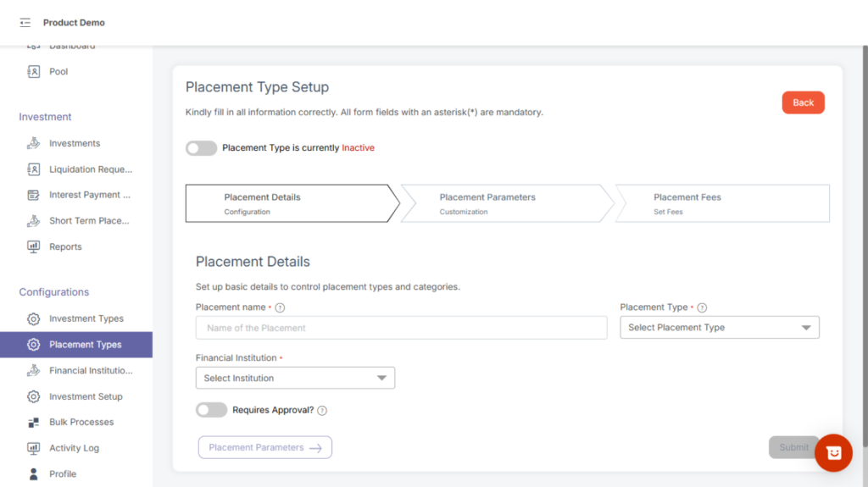Open Investment Types in the sidebar
Image resolution: width=868 pixels, height=487 pixels.
tap(86, 318)
